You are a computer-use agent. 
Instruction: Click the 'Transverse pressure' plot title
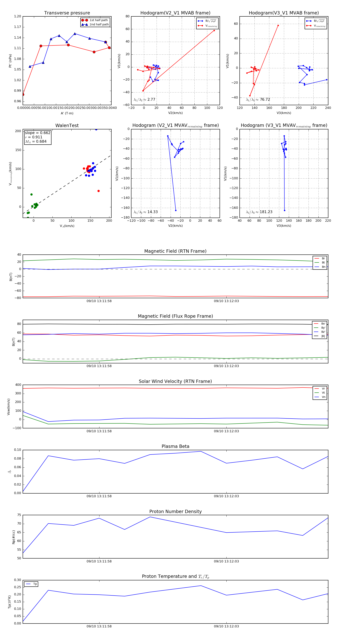pyautogui.click(x=67, y=13)
